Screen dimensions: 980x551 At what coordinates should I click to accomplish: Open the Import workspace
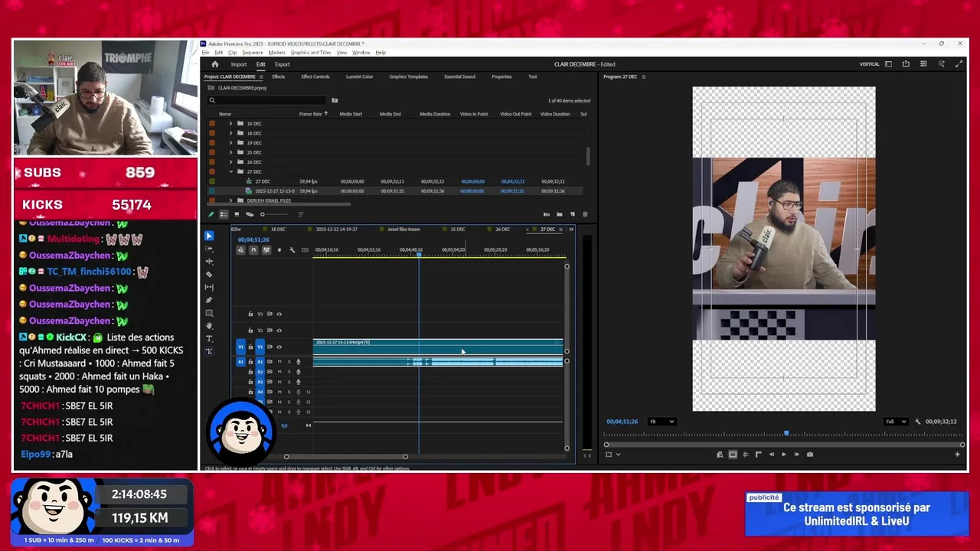coord(239,64)
